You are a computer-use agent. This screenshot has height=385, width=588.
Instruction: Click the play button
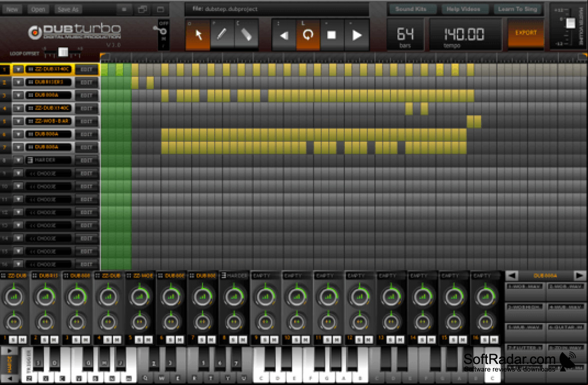coord(356,35)
